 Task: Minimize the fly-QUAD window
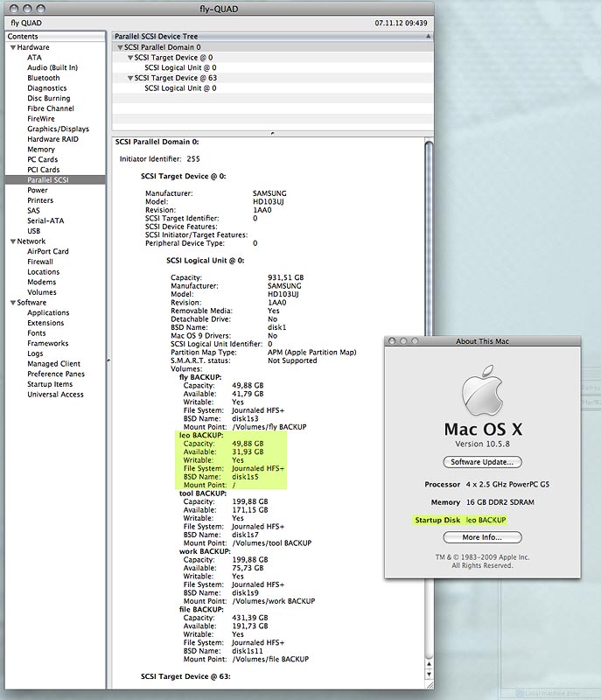coord(28,9)
